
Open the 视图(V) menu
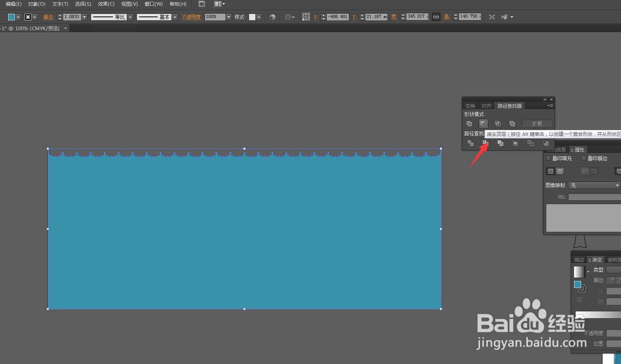pyautogui.click(x=129, y=4)
